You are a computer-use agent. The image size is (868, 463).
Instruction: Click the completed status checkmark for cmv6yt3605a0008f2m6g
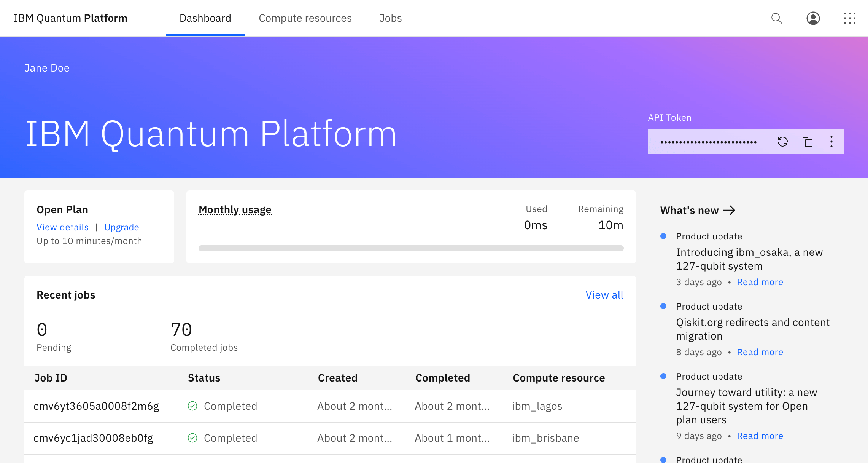(192, 406)
